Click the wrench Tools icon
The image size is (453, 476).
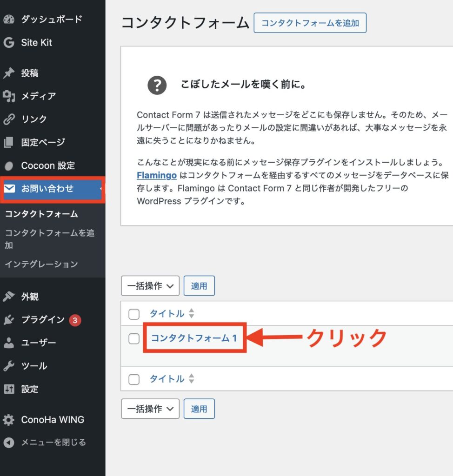tap(9, 366)
